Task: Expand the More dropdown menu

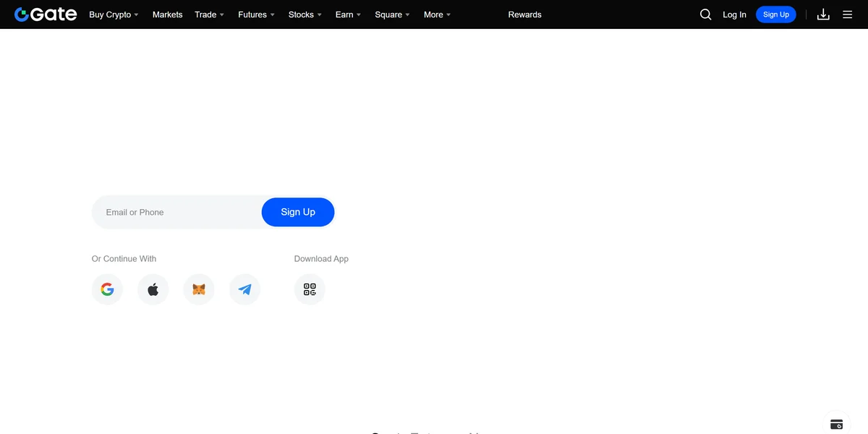Action: point(438,14)
